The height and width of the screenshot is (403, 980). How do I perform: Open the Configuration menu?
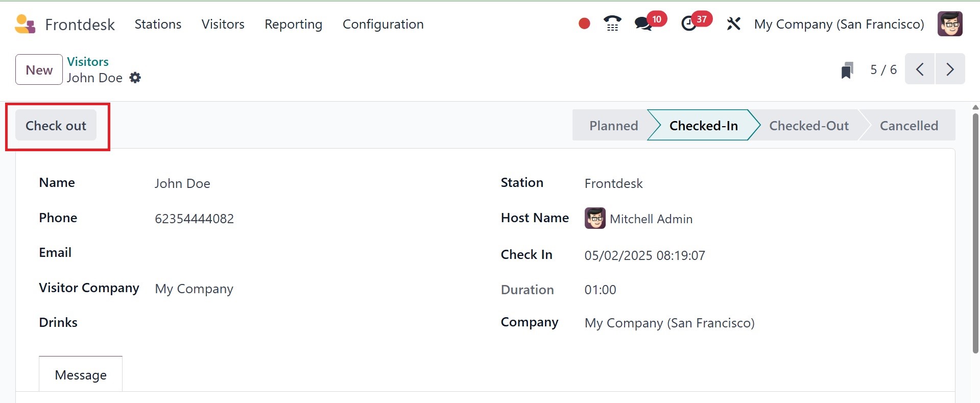pos(383,24)
